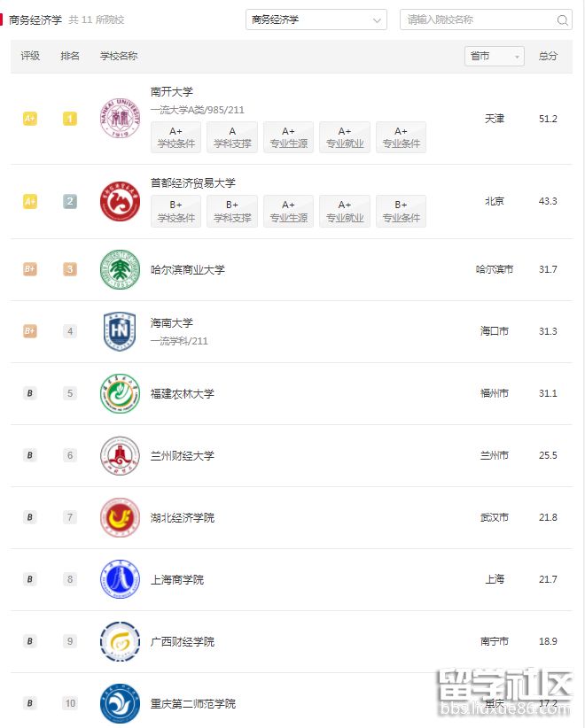Click the search magnifier icon
This screenshot has height=728, width=585.
tap(562, 18)
